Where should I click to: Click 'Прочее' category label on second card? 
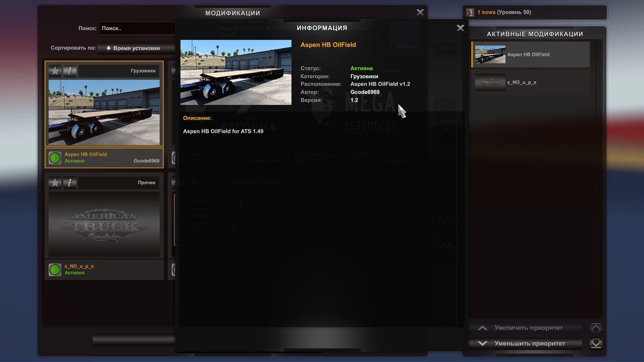[147, 183]
